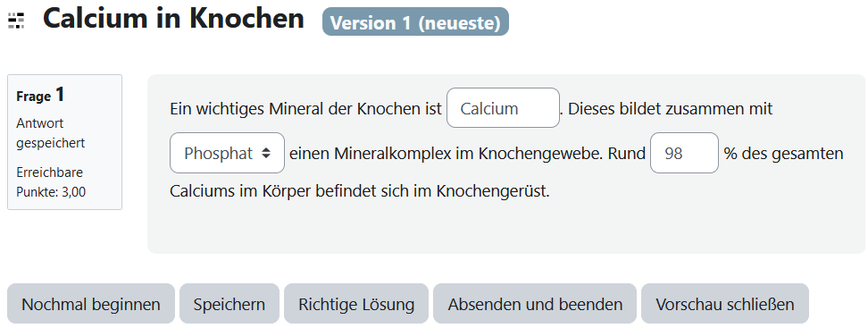Focus the Calcium text answer field
868x328 pixels.
503,108
